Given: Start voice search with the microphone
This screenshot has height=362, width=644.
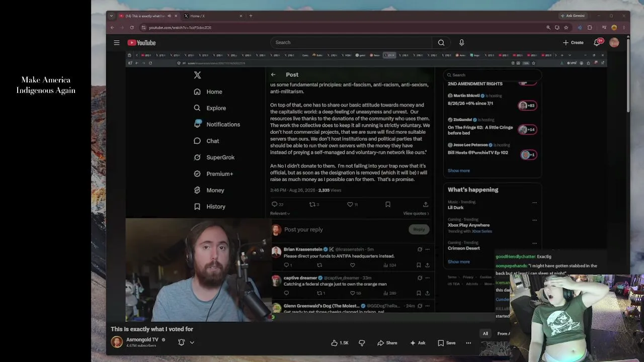Looking at the screenshot, I should pos(461,43).
